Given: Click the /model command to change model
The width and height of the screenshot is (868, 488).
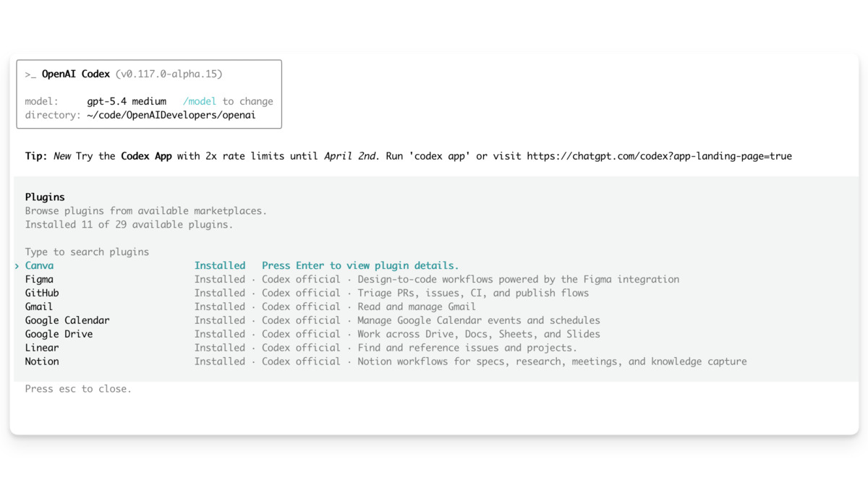Looking at the screenshot, I should [x=200, y=101].
